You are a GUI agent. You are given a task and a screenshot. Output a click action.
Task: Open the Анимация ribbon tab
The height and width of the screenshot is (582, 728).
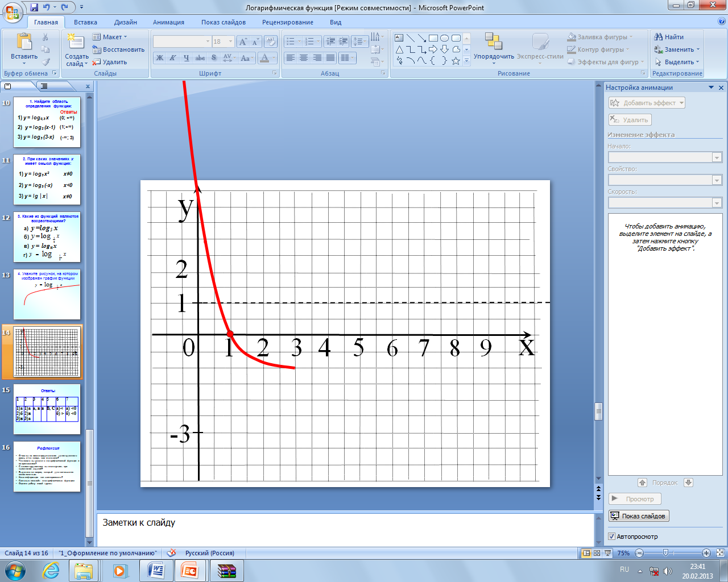point(168,22)
